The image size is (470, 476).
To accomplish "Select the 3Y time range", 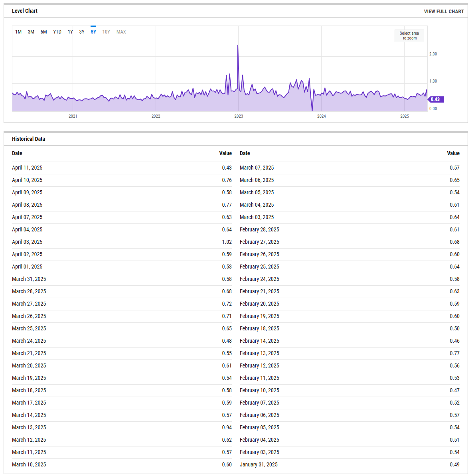I will pyautogui.click(x=82, y=32).
